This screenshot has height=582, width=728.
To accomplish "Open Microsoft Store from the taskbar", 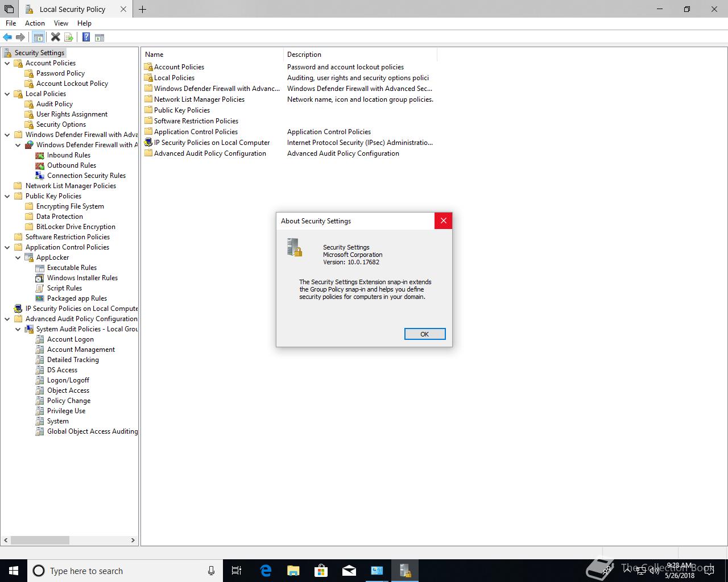I will [x=321, y=571].
